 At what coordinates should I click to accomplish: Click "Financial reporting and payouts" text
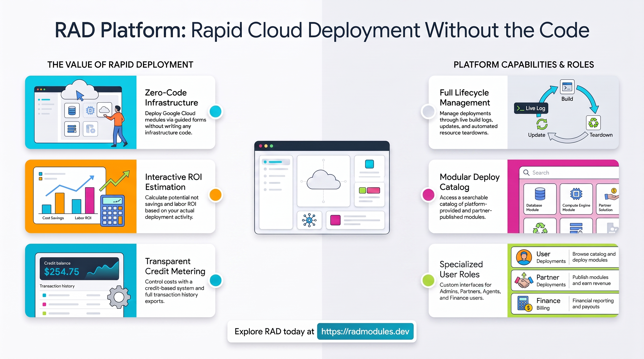(x=593, y=304)
